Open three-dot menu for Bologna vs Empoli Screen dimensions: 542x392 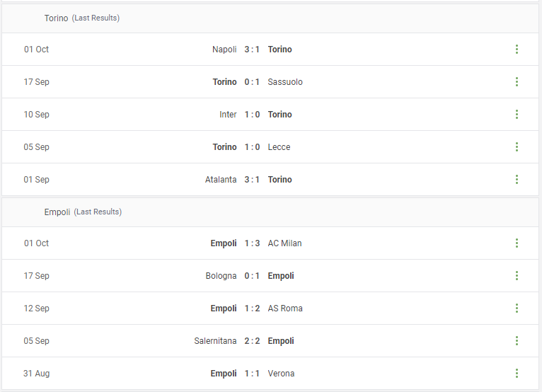pos(517,275)
